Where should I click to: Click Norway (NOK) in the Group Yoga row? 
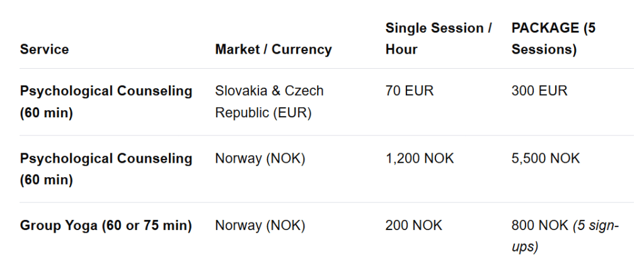point(260,226)
